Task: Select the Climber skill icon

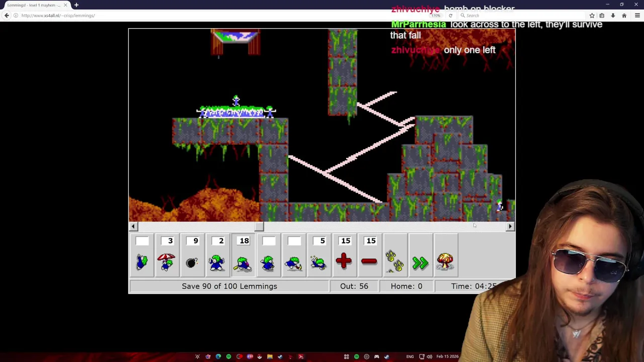Action: click(x=142, y=261)
